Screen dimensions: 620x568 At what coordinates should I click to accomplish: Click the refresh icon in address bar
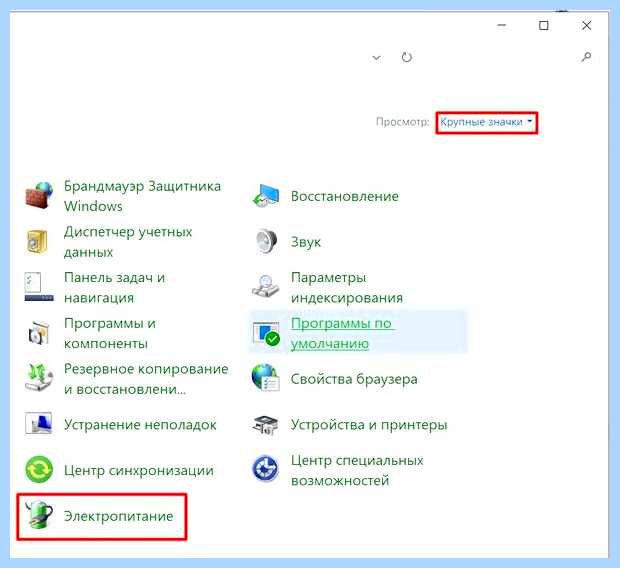coord(406,57)
